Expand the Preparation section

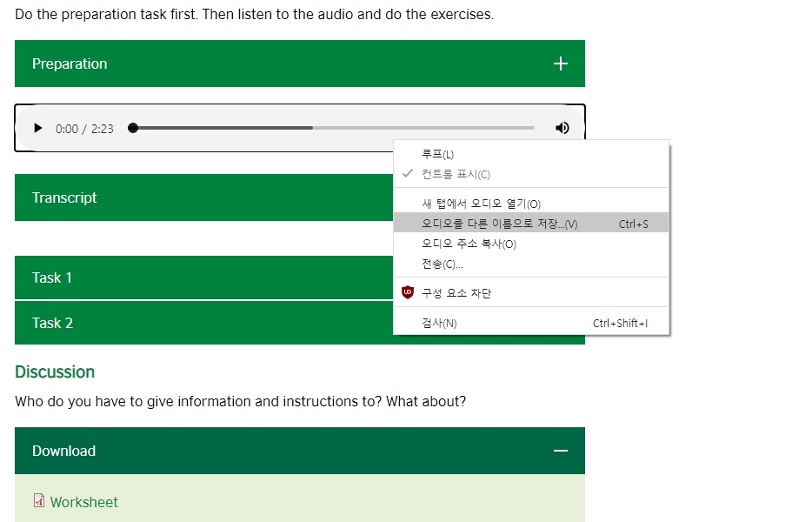tap(300, 64)
